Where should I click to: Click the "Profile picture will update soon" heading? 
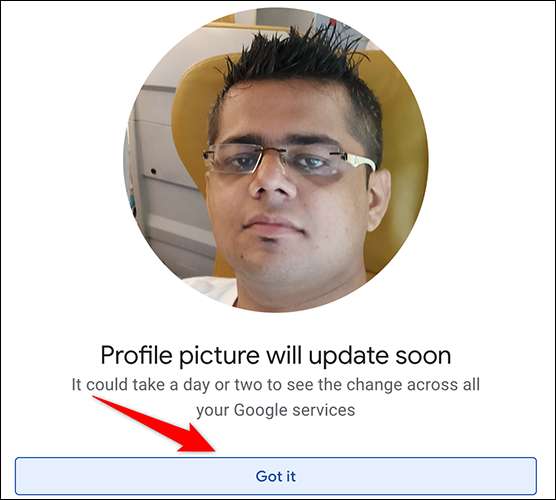pyautogui.click(x=276, y=355)
